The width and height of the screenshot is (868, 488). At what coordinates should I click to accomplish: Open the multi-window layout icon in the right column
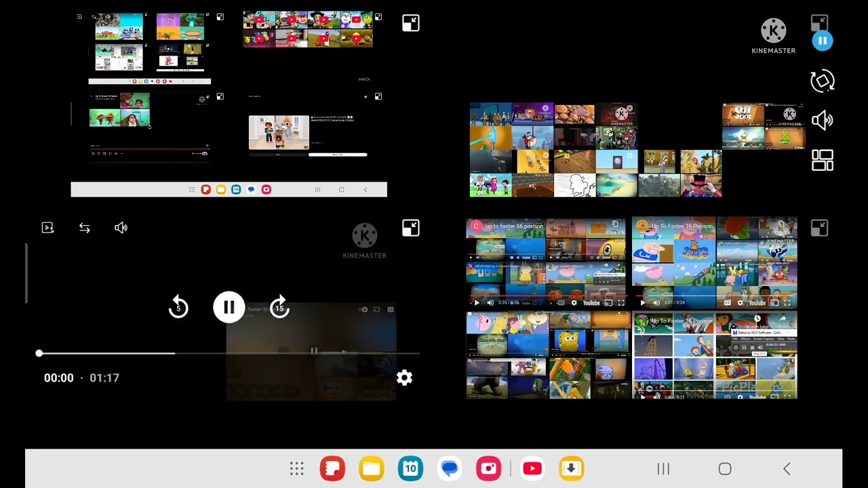click(822, 161)
